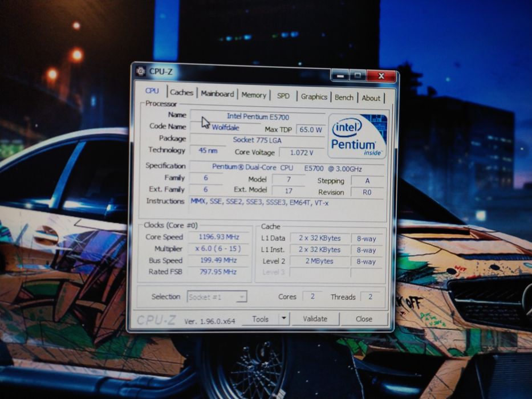Click the Tools button

(x=261, y=319)
